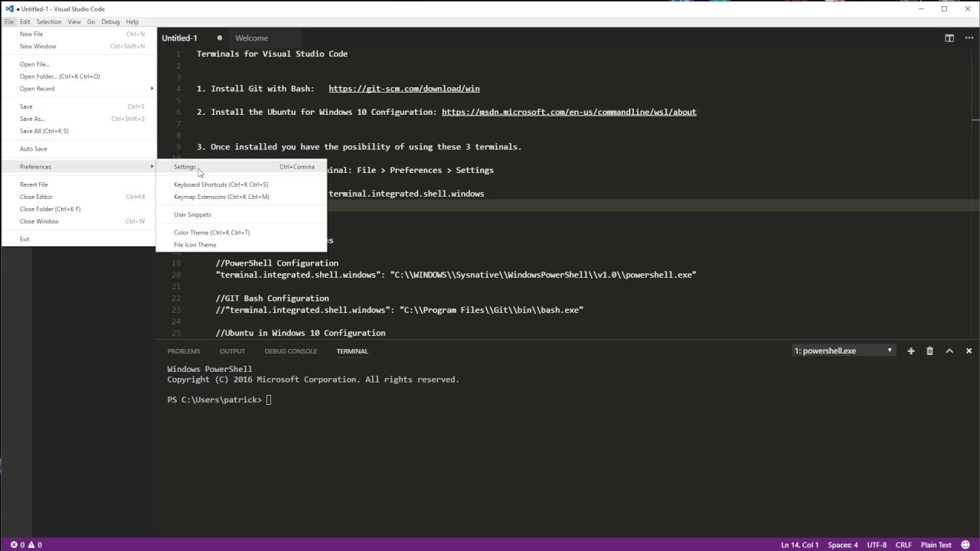Open Keyboard Shortcuts entry

coord(241,184)
